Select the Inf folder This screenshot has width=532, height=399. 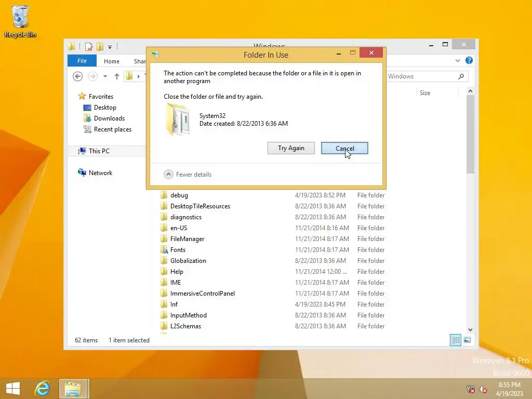point(174,304)
